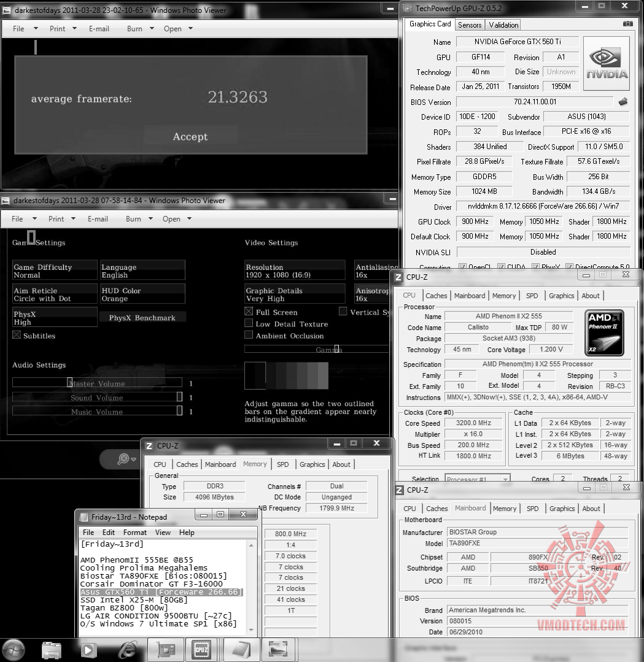Click the BIOS save chip icon in GPU-Z
Screen dimensions: 644x662
click(x=623, y=102)
